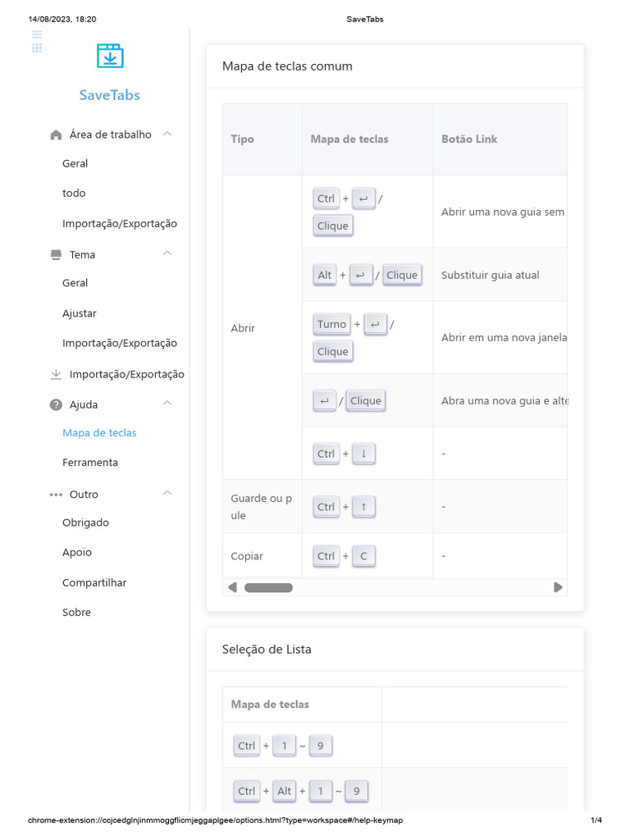Click 'Abra uma nova guia e alte' text
This screenshot has width=630, height=840.
504,400
